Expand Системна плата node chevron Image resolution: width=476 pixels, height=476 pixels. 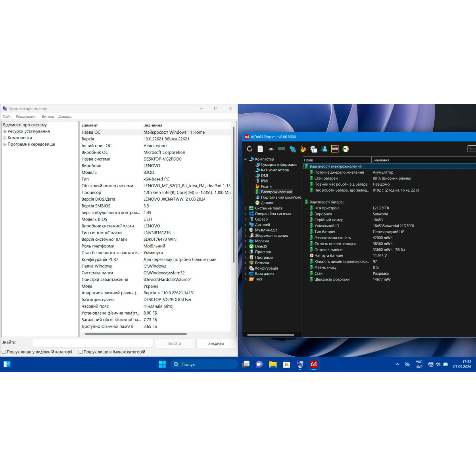245,208
